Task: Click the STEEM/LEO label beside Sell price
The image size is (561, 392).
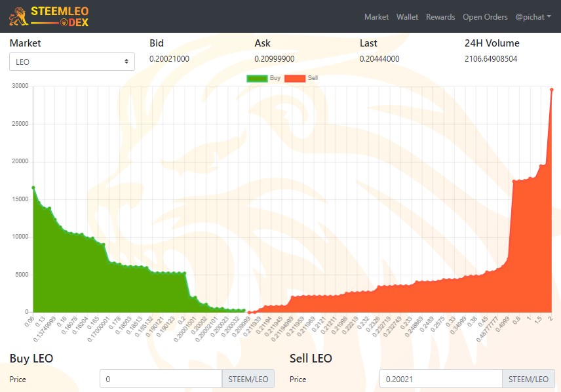Action: click(x=528, y=379)
